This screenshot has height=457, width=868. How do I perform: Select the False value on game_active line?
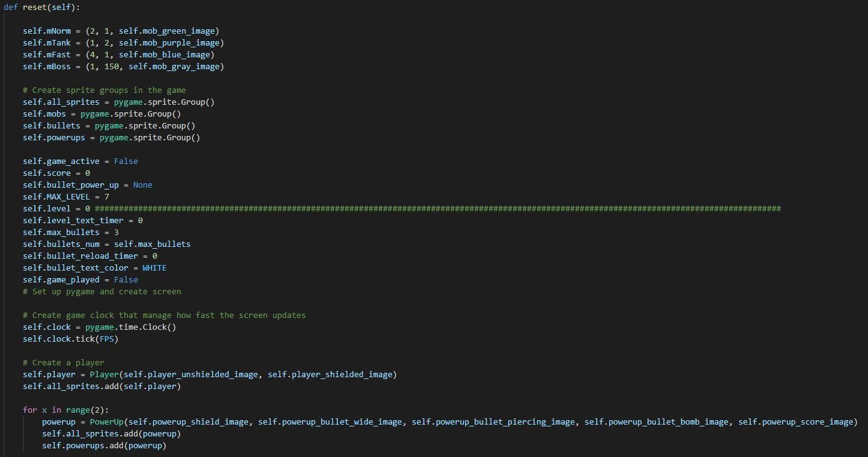(125, 161)
